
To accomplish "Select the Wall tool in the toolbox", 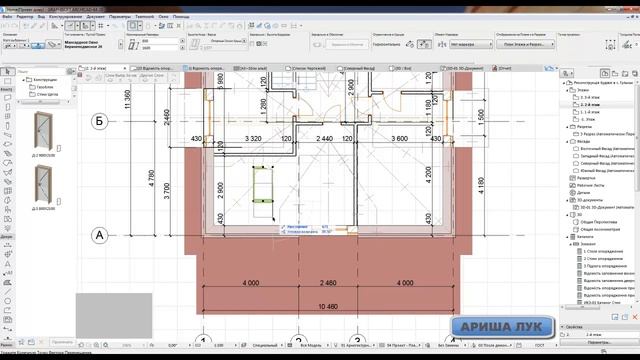I will point(7,98).
